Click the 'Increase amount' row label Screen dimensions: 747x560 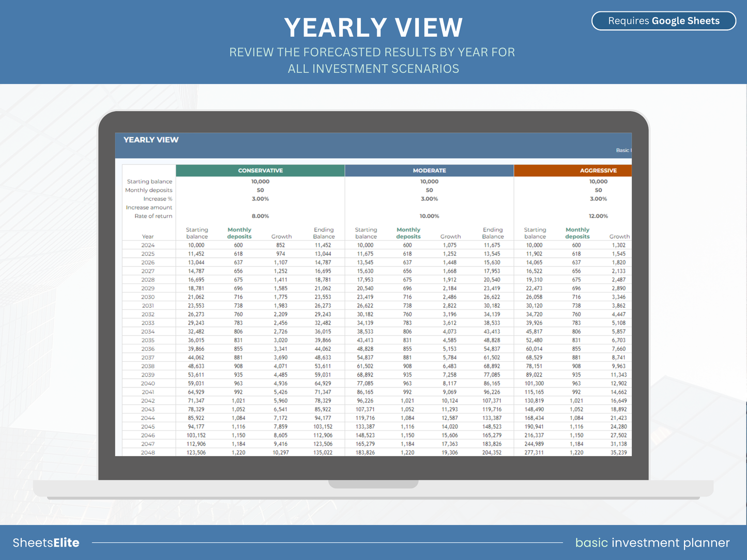[x=149, y=208]
